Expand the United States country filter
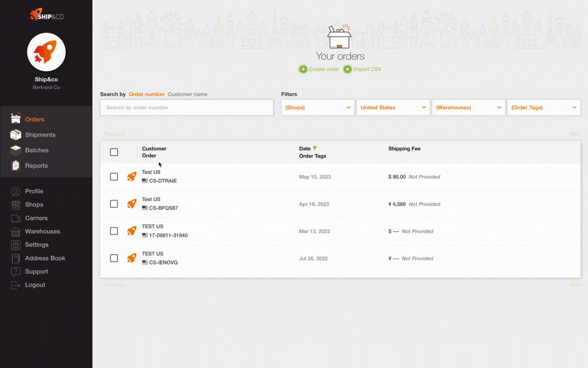Viewport: 588px width, 368px height. coord(393,108)
